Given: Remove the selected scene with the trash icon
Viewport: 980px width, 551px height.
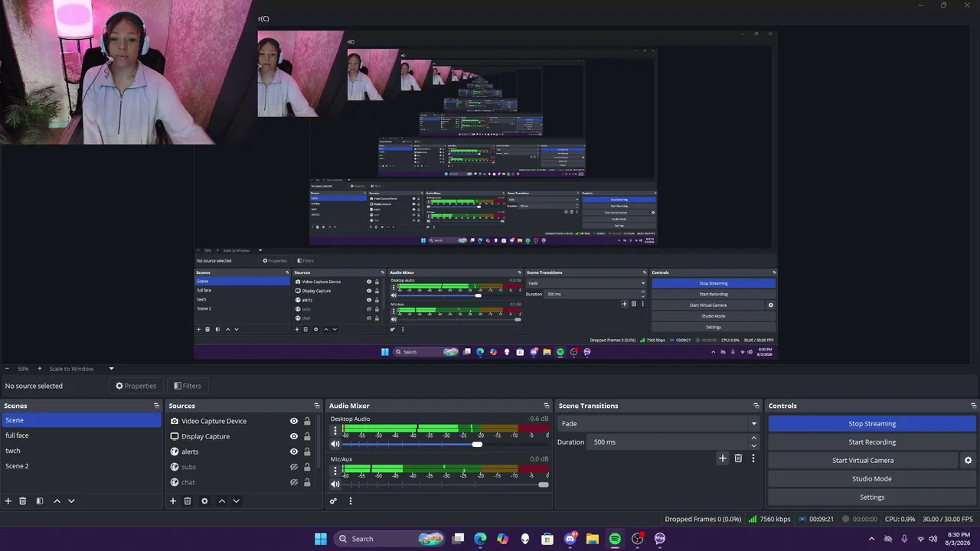Looking at the screenshot, I should coord(23,501).
